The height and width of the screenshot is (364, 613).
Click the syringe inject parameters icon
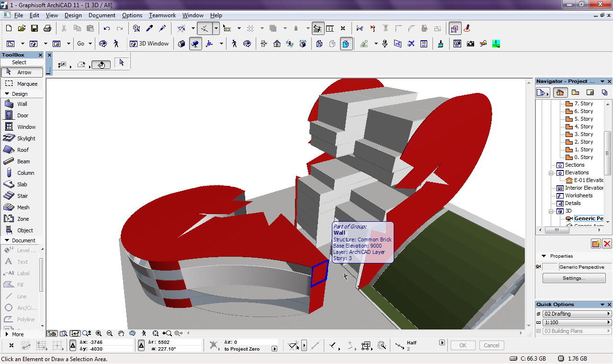pos(162,28)
